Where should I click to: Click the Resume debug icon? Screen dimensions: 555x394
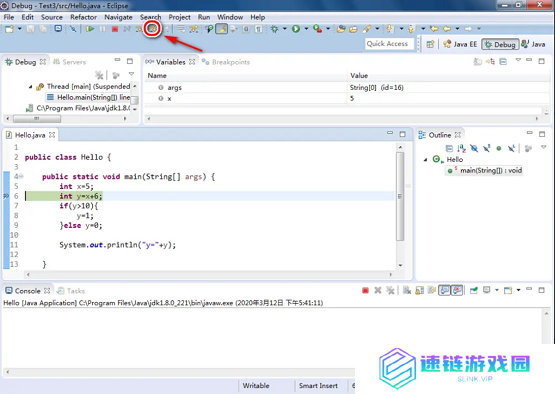tap(90, 29)
